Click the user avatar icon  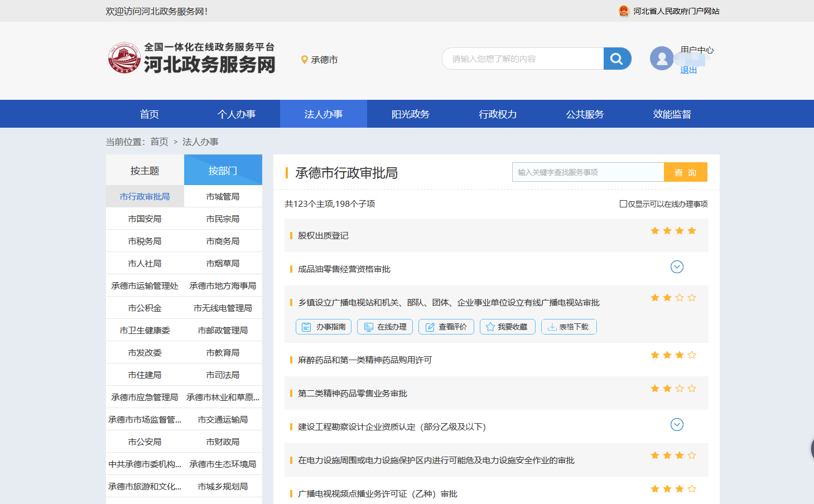tap(662, 59)
